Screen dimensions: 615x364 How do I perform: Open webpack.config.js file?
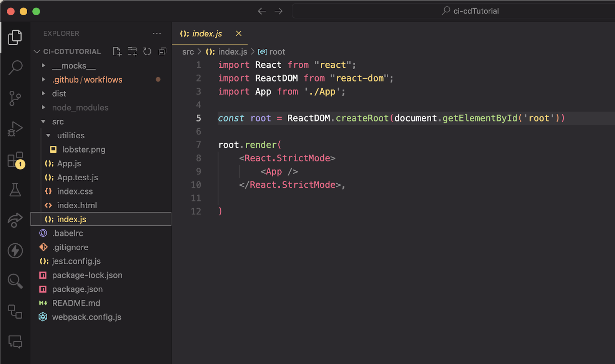pos(101,317)
